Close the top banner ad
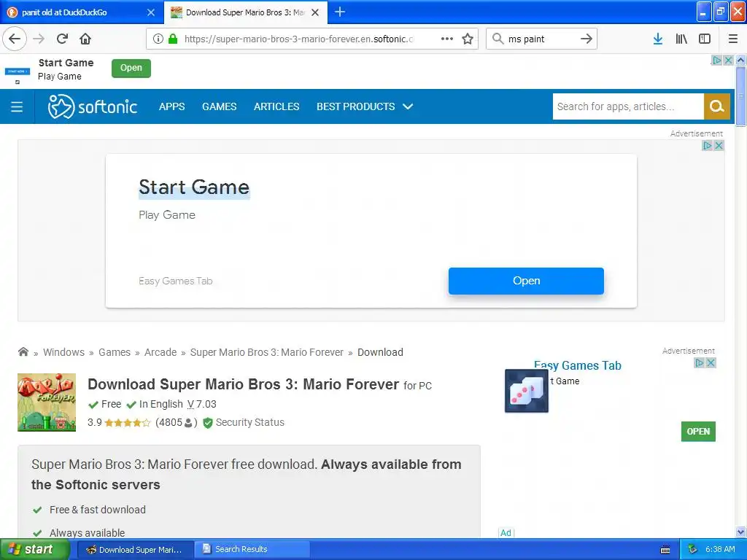Screen dimensions: 747x560 tap(728, 60)
